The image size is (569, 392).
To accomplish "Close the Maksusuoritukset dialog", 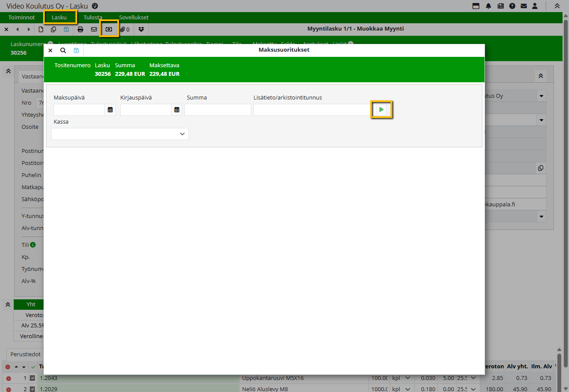I will tap(50, 50).
